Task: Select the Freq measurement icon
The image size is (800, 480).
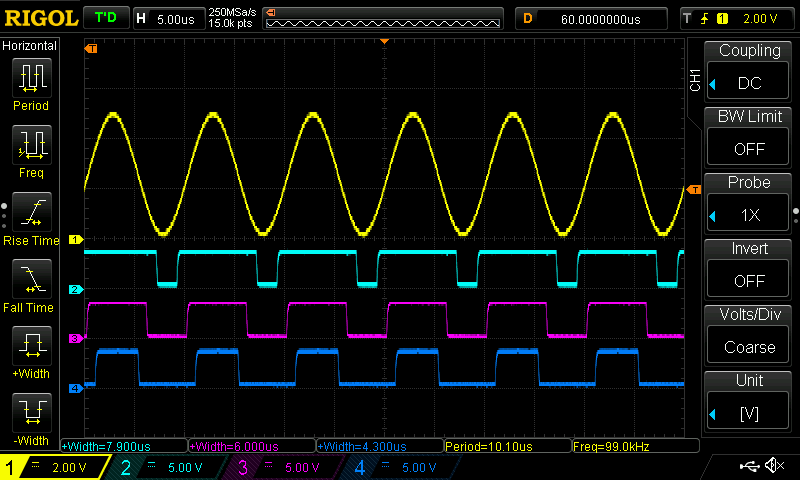Action: click(32, 144)
